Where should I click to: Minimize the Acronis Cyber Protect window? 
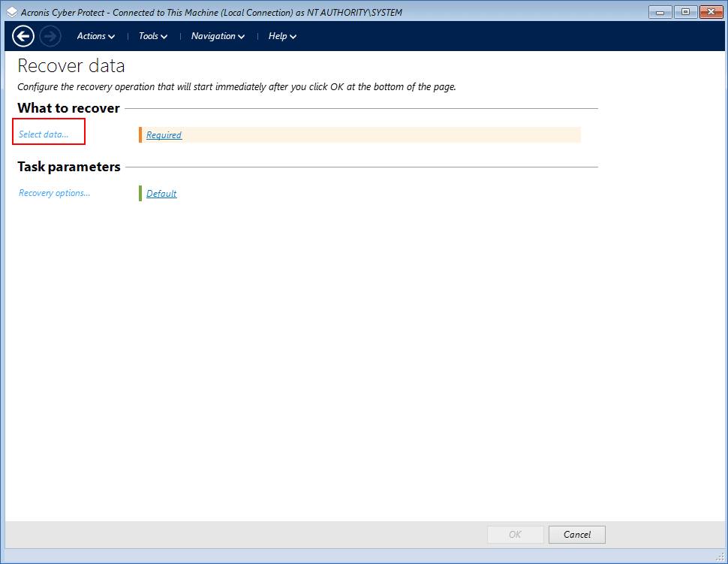click(660, 12)
